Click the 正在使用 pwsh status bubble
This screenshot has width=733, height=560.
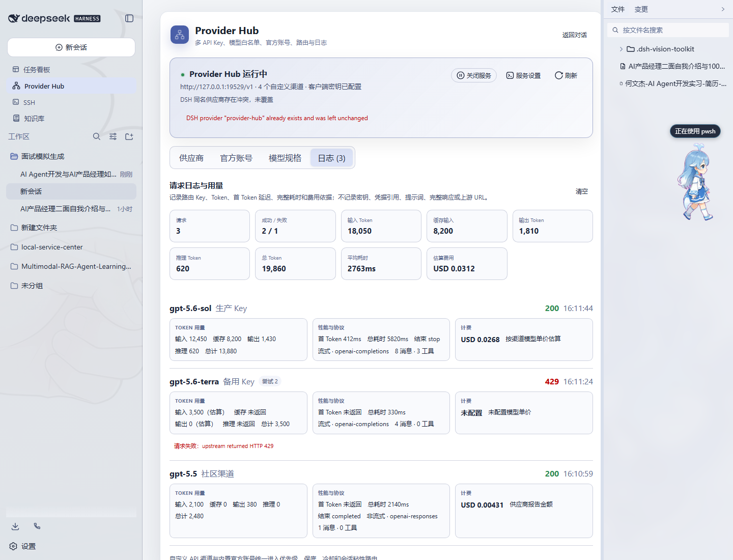(x=695, y=131)
